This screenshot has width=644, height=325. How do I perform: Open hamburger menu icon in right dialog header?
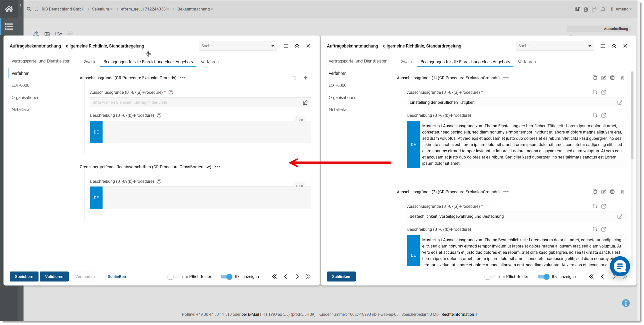[x=603, y=46]
